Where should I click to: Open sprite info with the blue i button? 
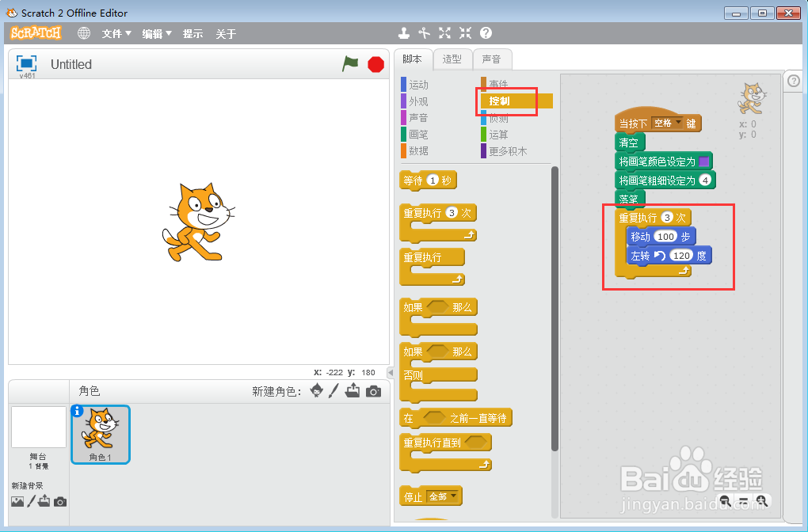point(75,408)
